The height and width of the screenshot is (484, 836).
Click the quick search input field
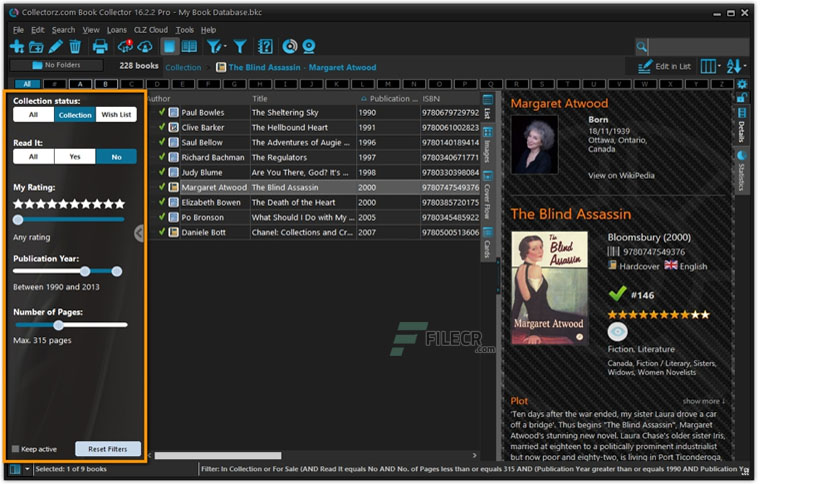[698, 47]
